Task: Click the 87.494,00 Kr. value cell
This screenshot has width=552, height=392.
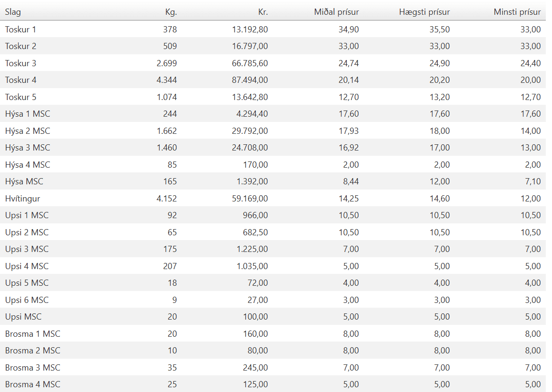Action: (x=250, y=80)
